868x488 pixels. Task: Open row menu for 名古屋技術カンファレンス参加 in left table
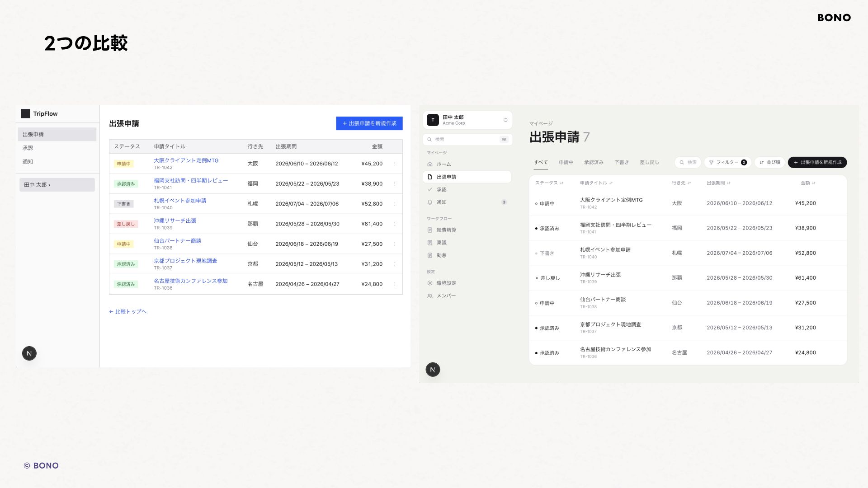pyautogui.click(x=395, y=284)
